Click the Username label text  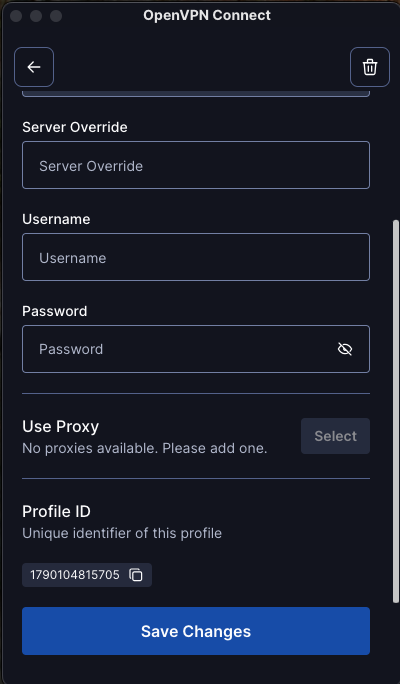(56, 219)
